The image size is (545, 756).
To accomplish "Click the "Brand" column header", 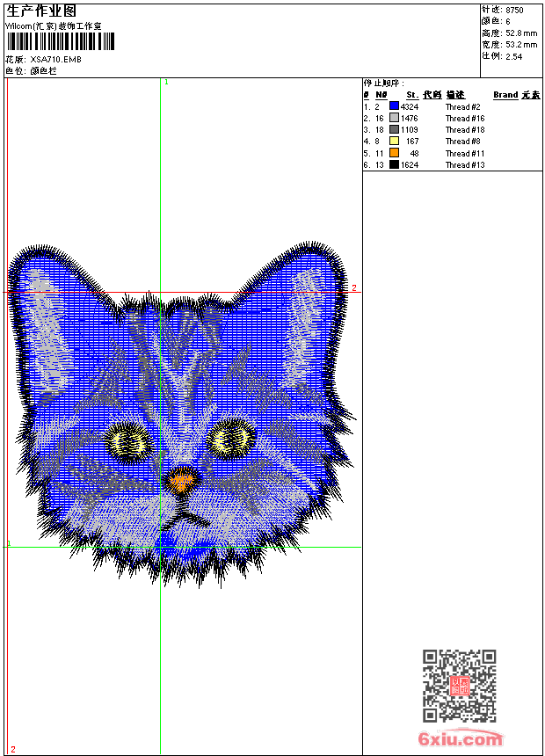I will [x=505, y=95].
